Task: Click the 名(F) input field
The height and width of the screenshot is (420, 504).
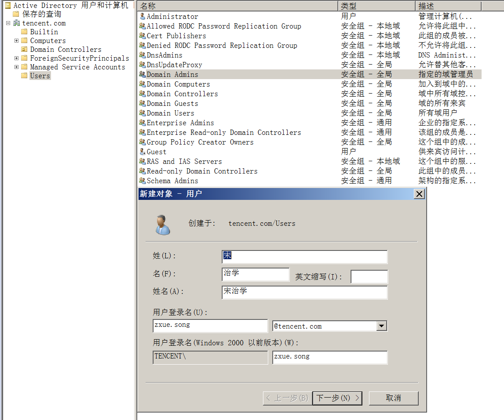Action: (256, 274)
